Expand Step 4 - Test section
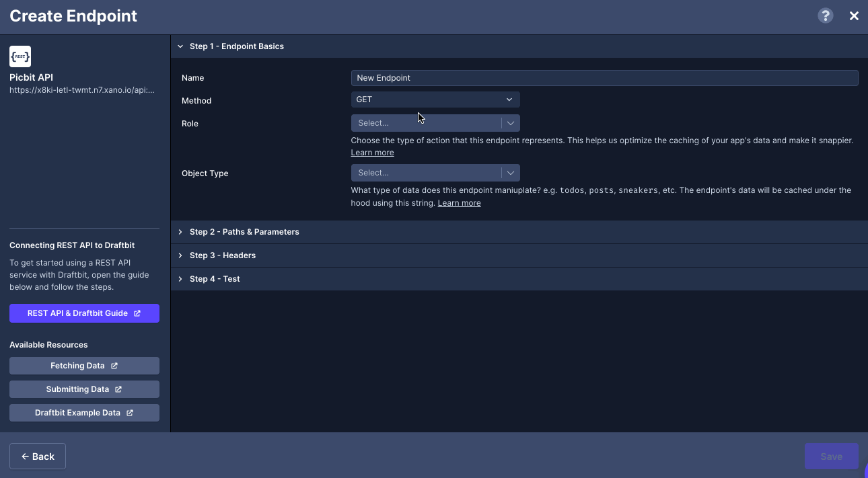 pos(214,279)
